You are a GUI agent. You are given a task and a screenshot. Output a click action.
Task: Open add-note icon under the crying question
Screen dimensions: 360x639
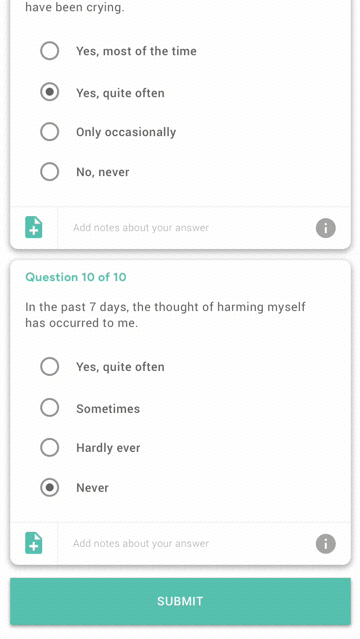[33, 227]
